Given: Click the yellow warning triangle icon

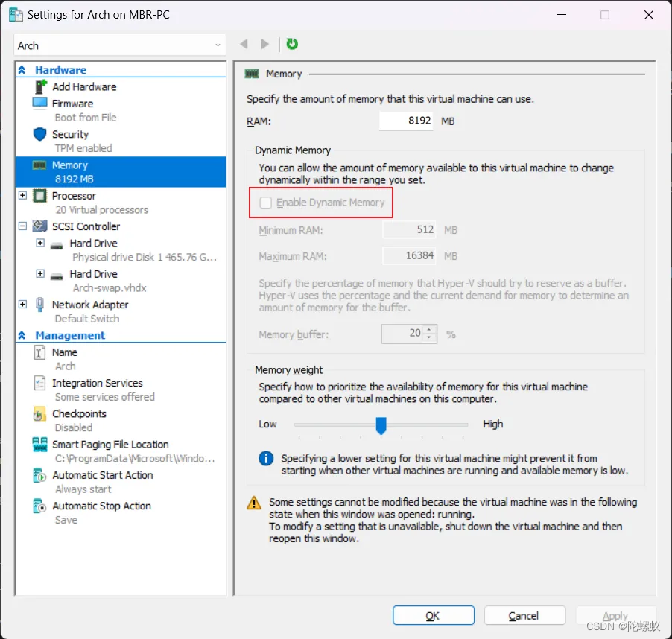Looking at the screenshot, I should point(254,503).
